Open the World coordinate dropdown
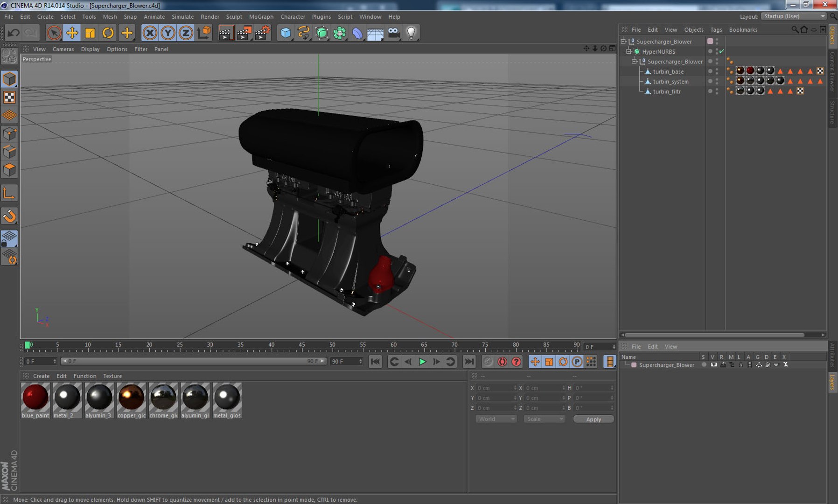838x504 pixels. (x=496, y=419)
